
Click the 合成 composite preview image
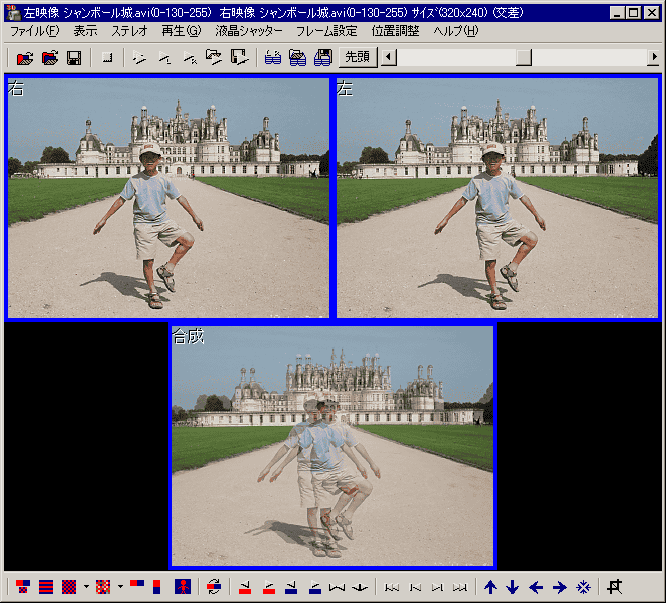(x=333, y=445)
